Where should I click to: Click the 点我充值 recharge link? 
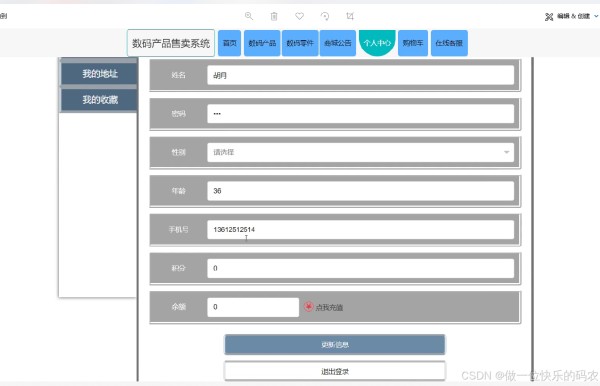pos(329,307)
